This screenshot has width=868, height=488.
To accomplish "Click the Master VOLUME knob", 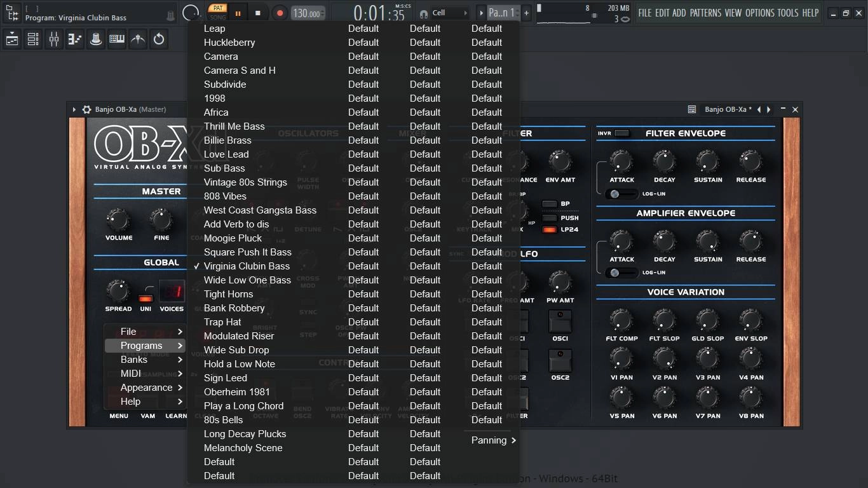I will tap(119, 220).
